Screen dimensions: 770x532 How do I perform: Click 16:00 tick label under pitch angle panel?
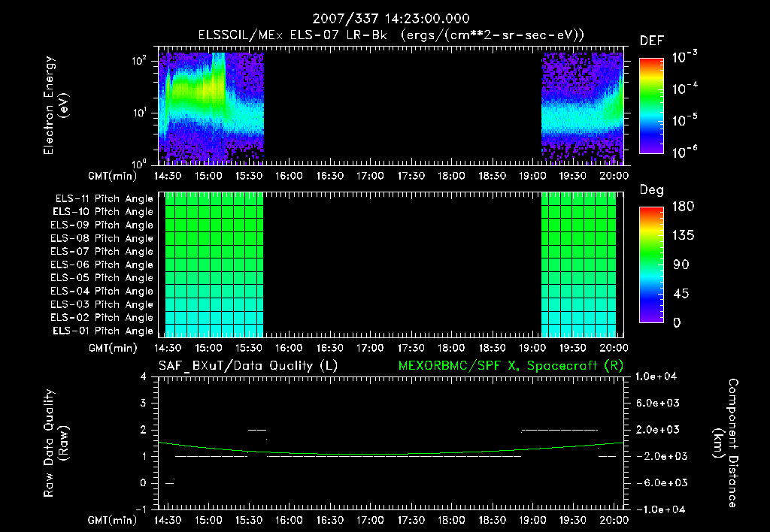pyautogui.click(x=289, y=348)
